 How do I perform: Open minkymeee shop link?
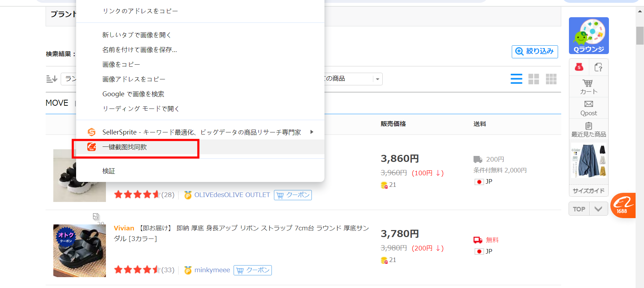(x=212, y=270)
